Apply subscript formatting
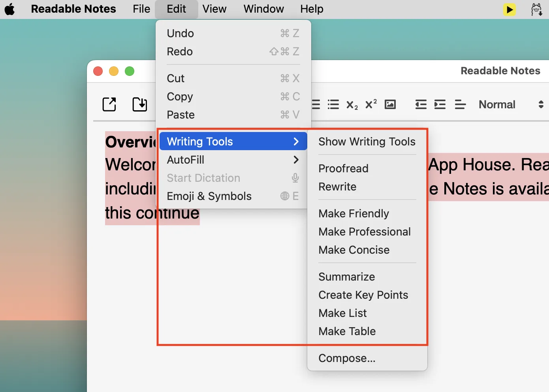The width and height of the screenshot is (549, 392). point(352,105)
